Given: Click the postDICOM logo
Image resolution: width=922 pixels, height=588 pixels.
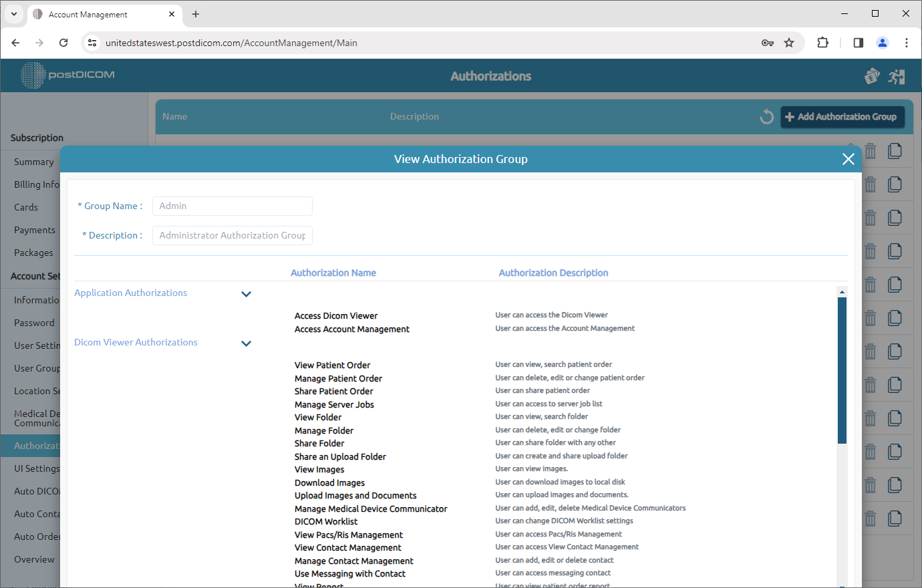Looking at the screenshot, I should tap(66, 75).
